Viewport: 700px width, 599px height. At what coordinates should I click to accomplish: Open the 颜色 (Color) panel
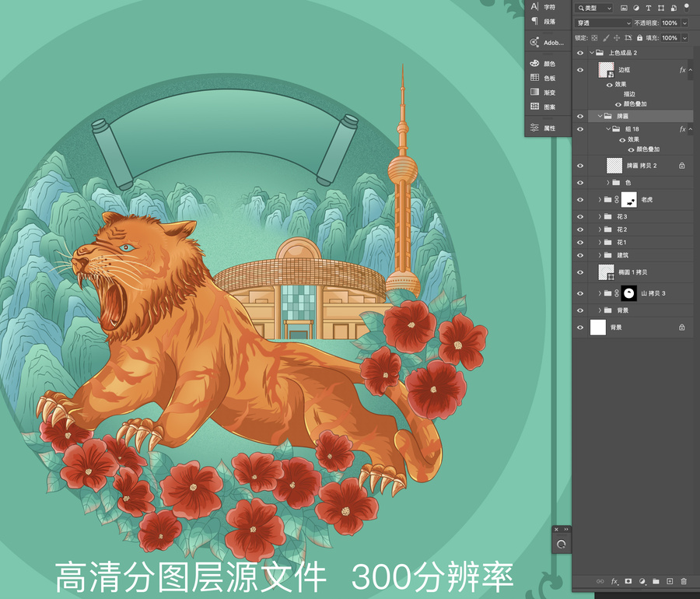coord(544,64)
